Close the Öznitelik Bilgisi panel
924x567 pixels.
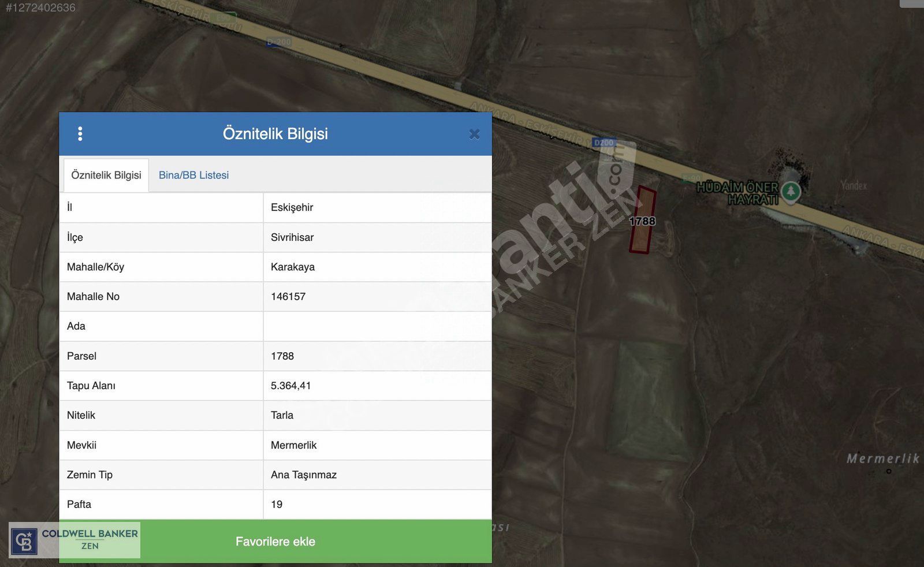(x=474, y=134)
